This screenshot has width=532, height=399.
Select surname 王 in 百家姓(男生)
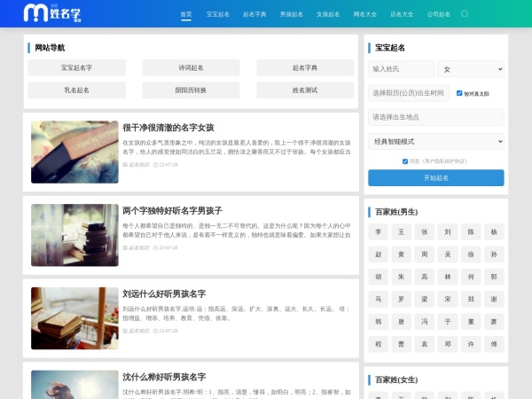[x=402, y=232]
